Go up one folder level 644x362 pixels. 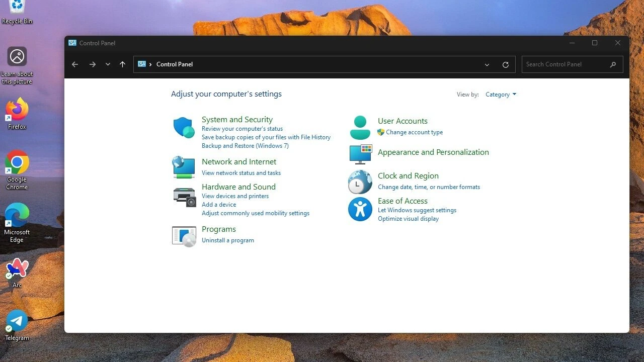point(122,64)
